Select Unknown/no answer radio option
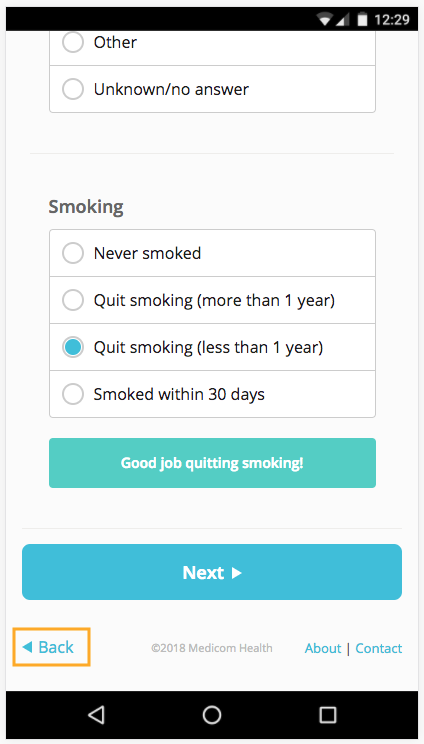This screenshot has height=744, width=424. coord(212,89)
